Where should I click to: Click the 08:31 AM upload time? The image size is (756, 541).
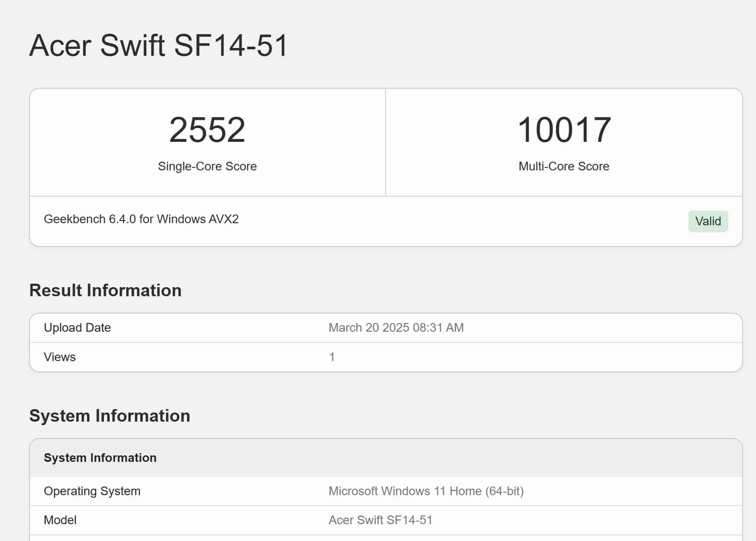(x=438, y=328)
